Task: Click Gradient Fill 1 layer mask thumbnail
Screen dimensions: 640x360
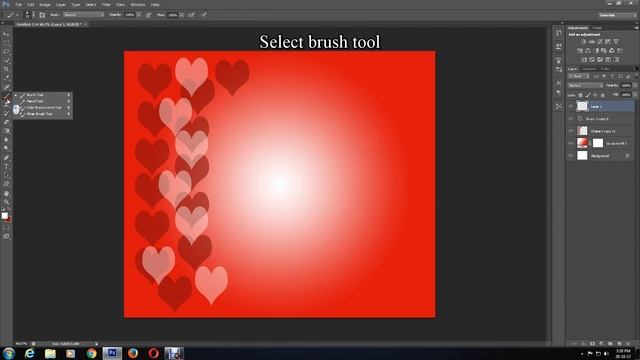Action: coord(598,143)
